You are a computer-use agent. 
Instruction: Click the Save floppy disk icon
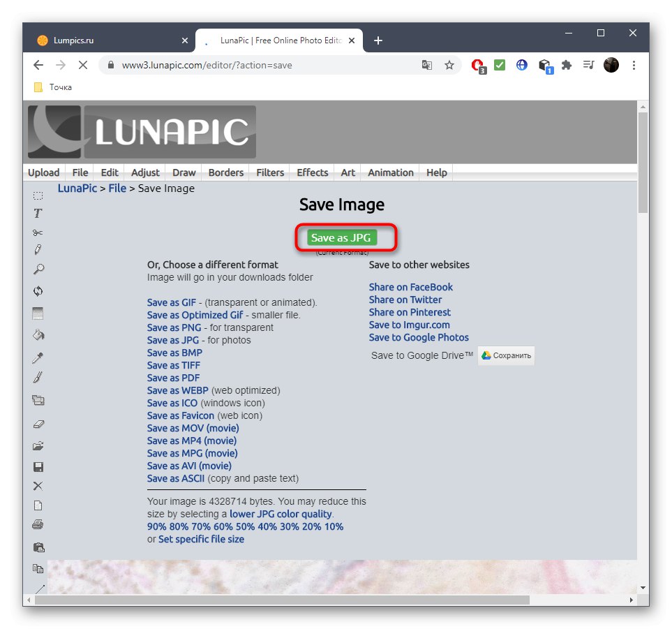tap(38, 466)
